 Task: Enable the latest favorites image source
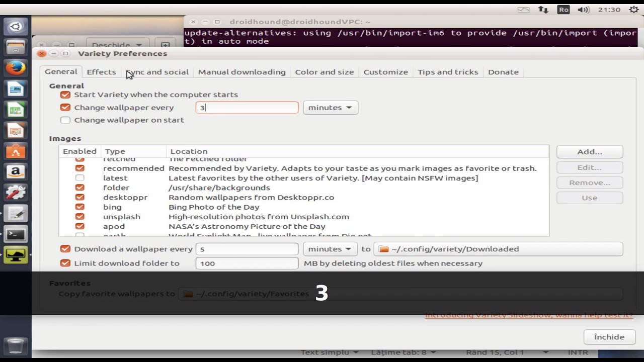(80, 178)
